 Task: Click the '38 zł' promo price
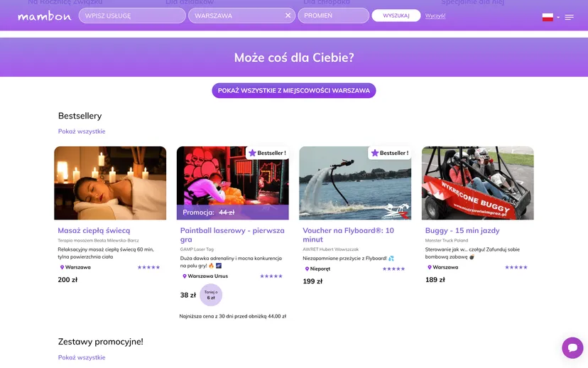click(188, 296)
